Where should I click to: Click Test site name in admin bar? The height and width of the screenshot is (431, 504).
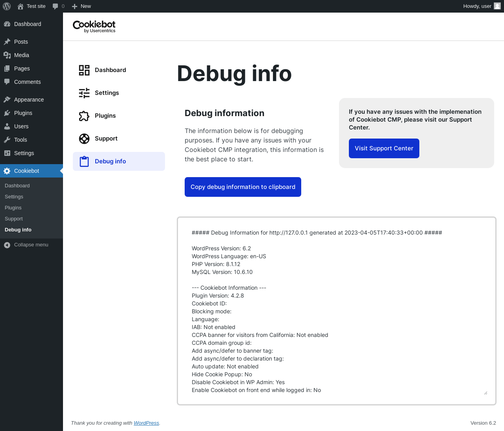[36, 6]
